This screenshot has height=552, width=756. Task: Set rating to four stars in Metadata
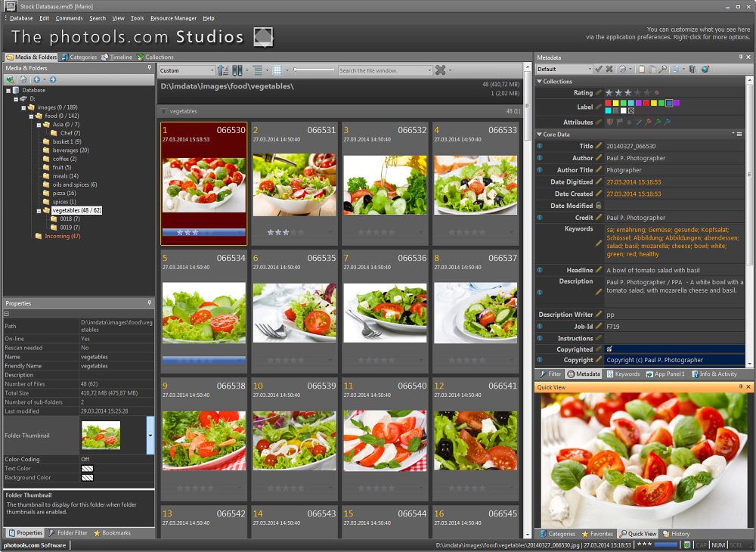pos(637,92)
